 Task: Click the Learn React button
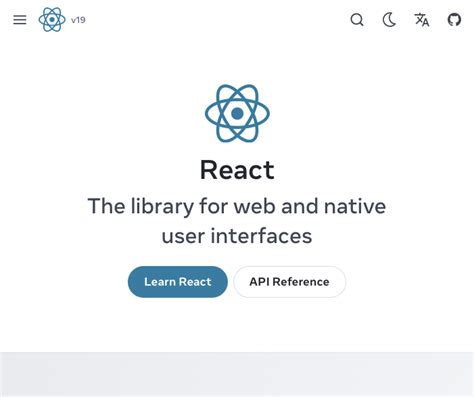(178, 282)
